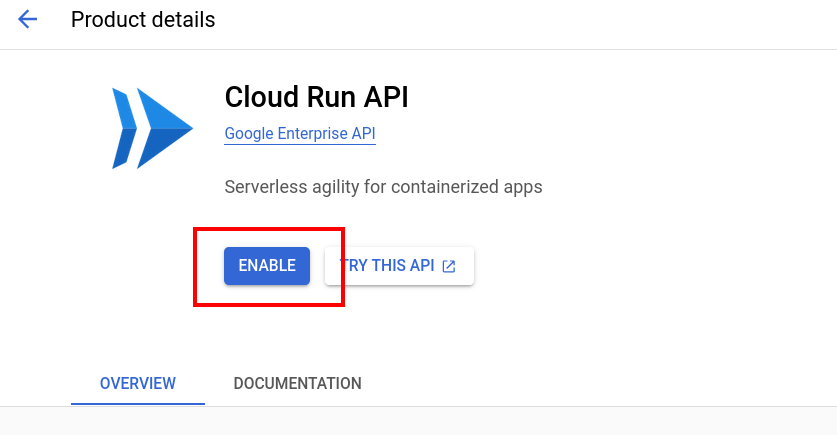Switch to the Documentation tab
Viewport: 837px width, 435px height.
(297, 383)
